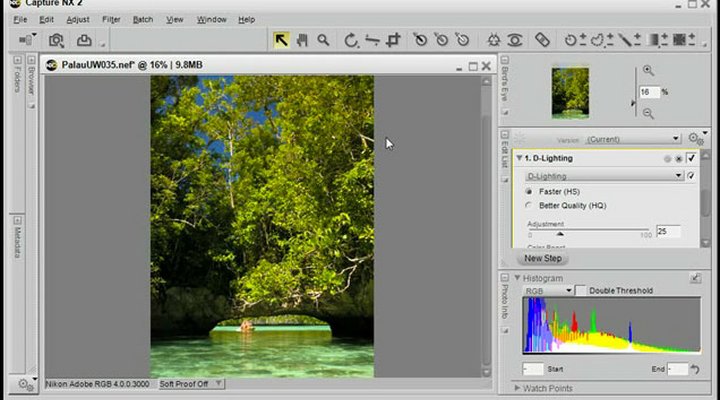Click the Bird's Eye zoom-out magnifier
Viewport: 720px width, 400px height.
pyautogui.click(x=648, y=113)
